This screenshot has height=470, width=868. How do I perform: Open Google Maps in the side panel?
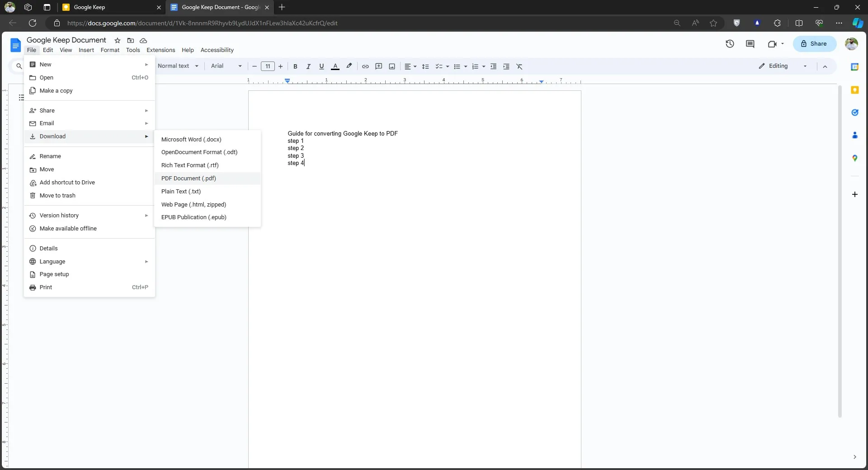854,158
